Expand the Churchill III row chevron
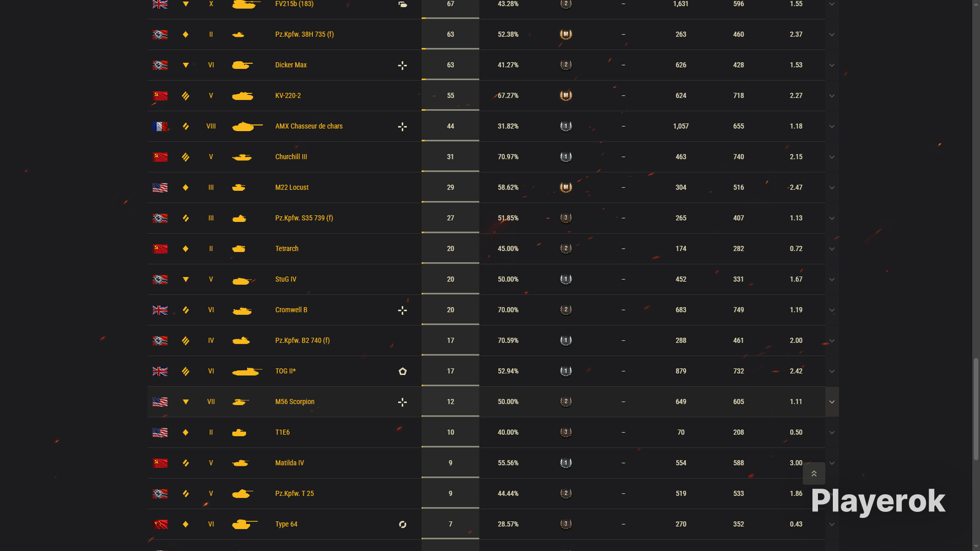 (832, 157)
